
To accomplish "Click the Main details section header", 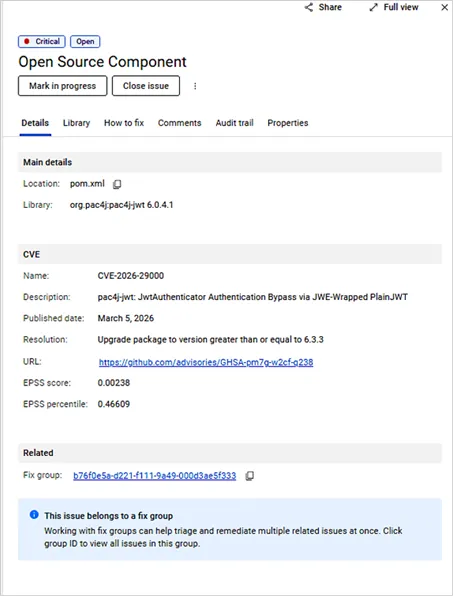I will point(230,162).
